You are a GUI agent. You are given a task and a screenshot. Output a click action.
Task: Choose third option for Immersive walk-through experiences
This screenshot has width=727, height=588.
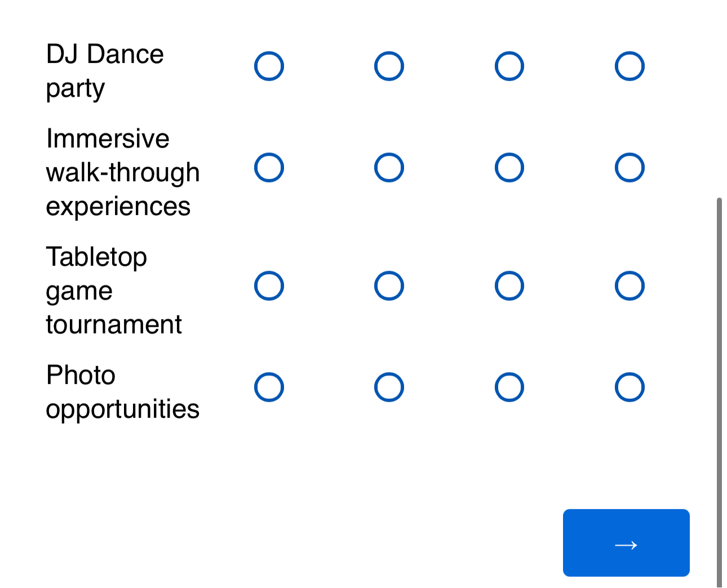tap(509, 167)
